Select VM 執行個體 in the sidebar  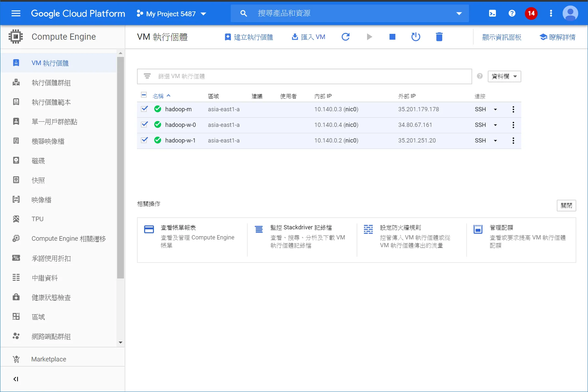click(x=59, y=63)
